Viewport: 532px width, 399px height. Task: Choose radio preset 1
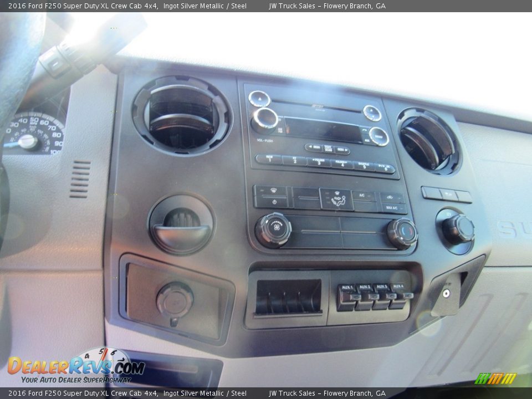click(269, 159)
